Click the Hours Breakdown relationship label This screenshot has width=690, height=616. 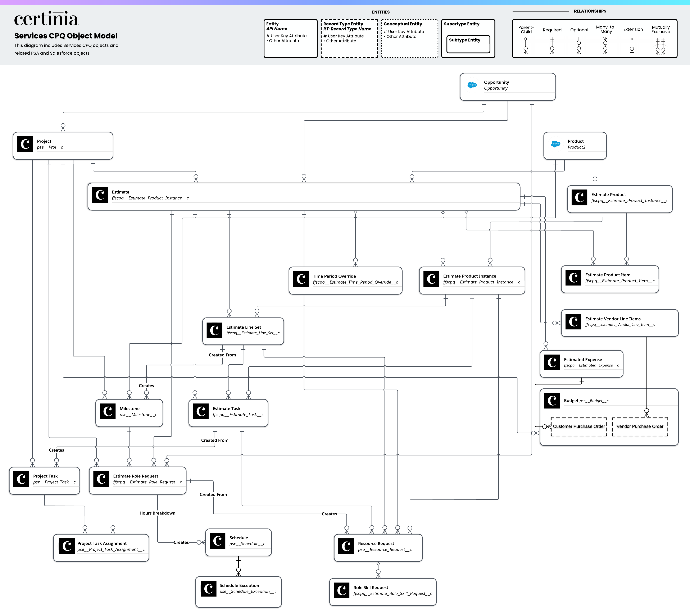click(157, 513)
